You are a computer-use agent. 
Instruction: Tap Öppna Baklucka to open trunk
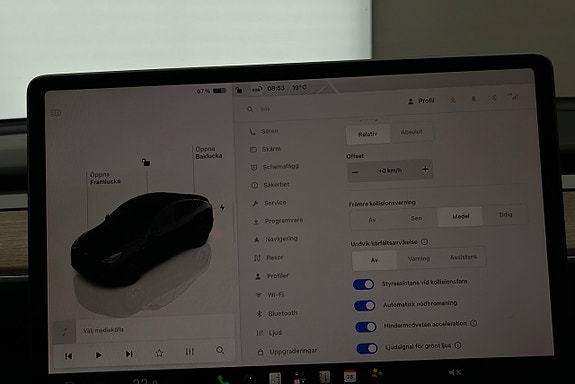tap(209, 152)
